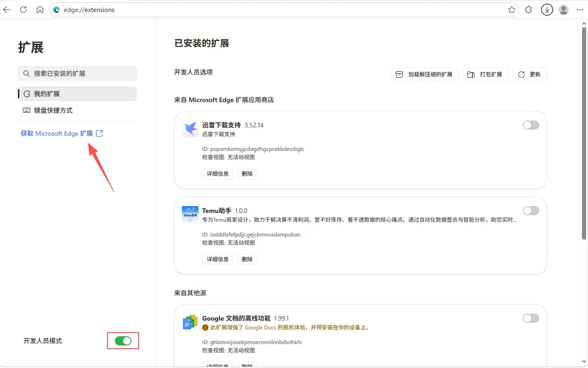Select 我的扩展 in the sidebar

[x=77, y=94]
